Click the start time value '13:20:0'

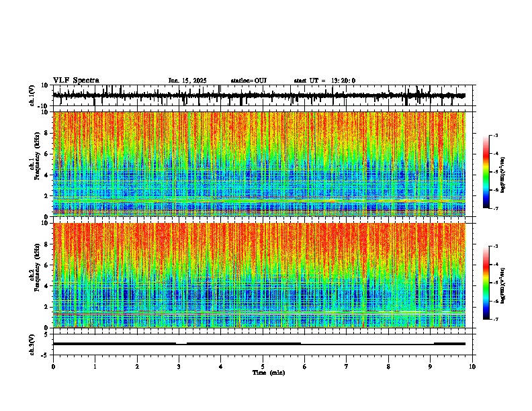point(343,81)
